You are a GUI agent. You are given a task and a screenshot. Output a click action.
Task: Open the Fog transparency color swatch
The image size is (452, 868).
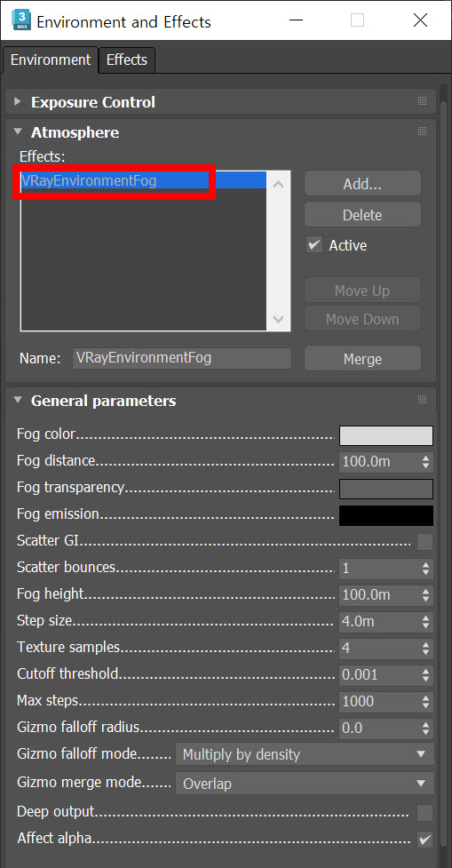pyautogui.click(x=386, y=489)
